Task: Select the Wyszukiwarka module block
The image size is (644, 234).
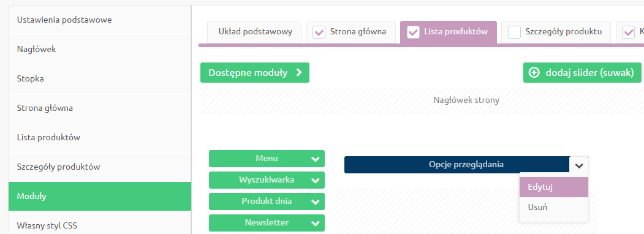Action: 267,180
